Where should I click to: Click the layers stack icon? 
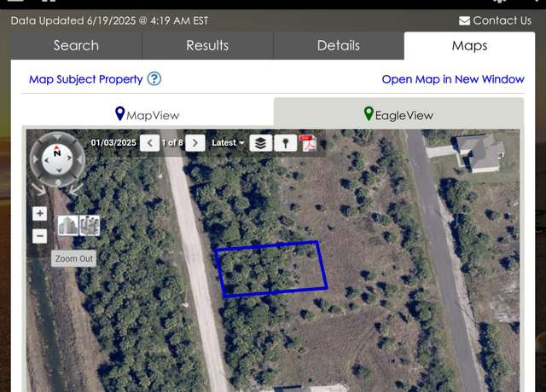pos(261,143)
